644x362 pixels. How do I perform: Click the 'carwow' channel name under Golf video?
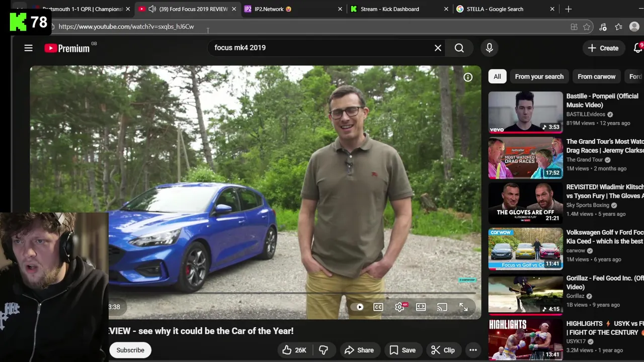coord(576,250)
